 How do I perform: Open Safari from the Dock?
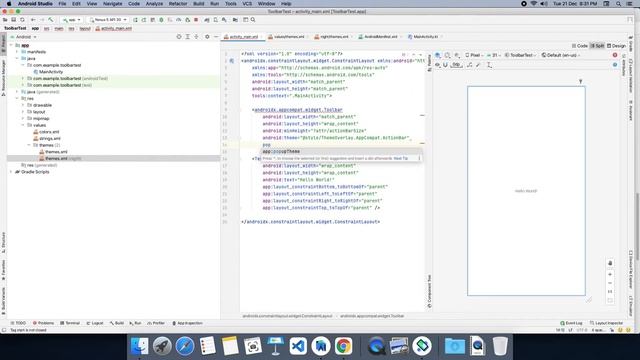pos(185,346)
